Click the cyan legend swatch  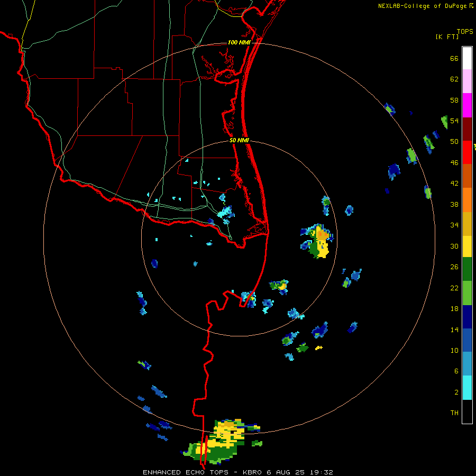[x=467, y=388]
